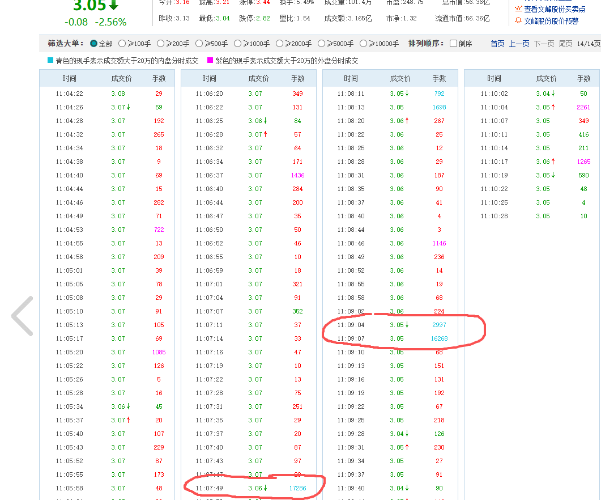
Task: Select the ≥200手 filter radio button
Action: [161, 44]
